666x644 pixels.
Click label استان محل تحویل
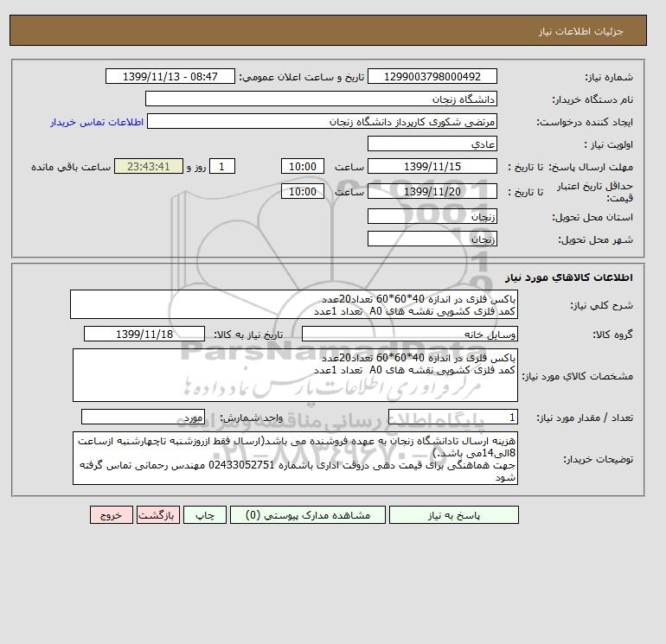click(x=592, y=217)
